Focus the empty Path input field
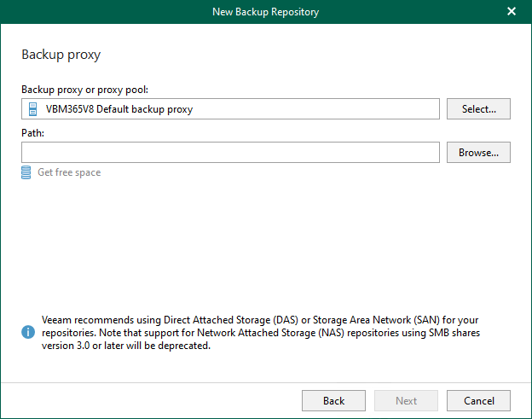 (230, 153)
